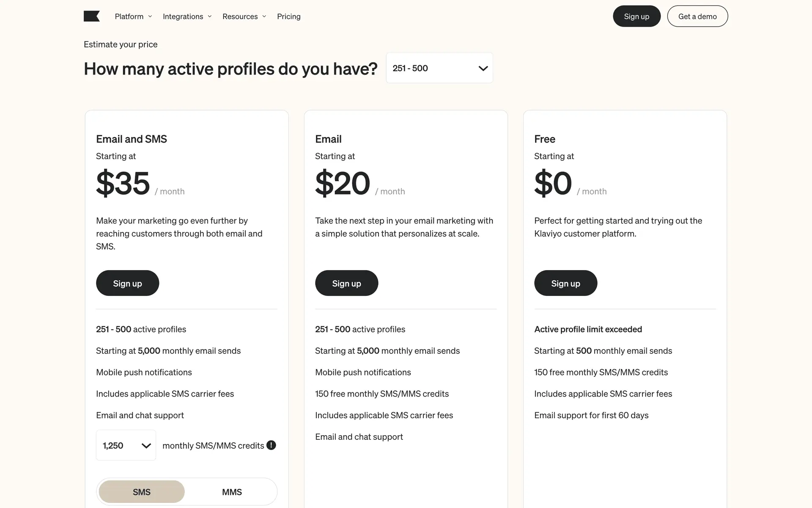Switch to the MMS toggle option
The height and width of the screenshot is (508, 812).
232,492
